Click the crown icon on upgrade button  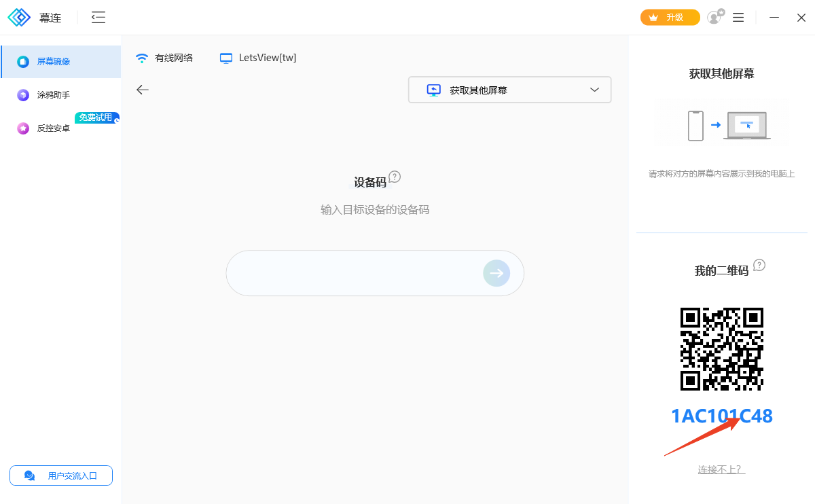654,18
